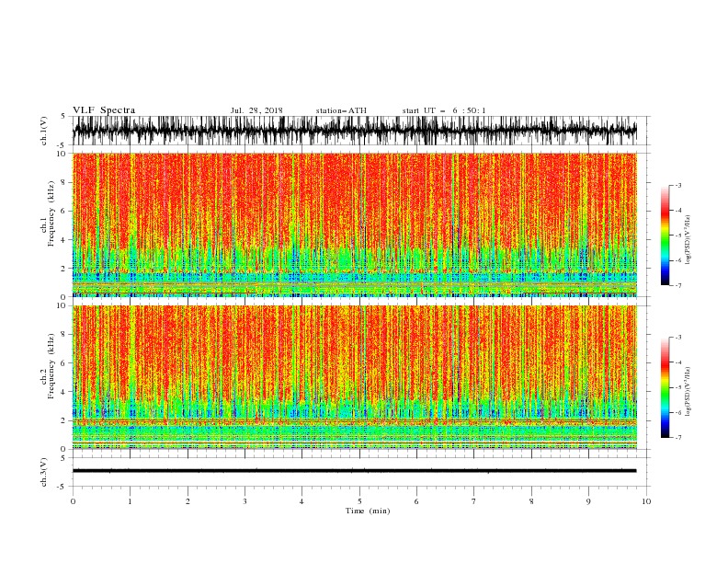The image size is (728, 563).
Task: Click the ch.2 color bar scale
Action: click(665, 387)
